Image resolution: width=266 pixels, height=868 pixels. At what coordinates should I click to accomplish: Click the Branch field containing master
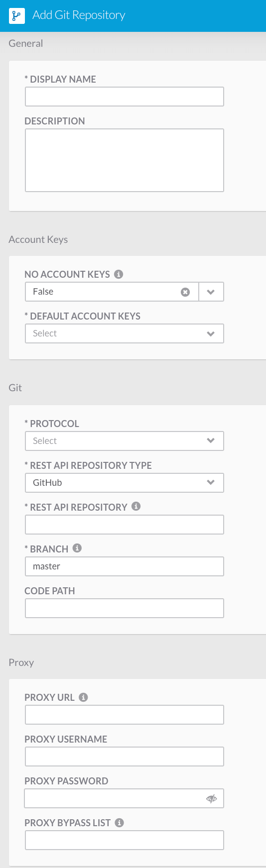click(x=125, y=566)
